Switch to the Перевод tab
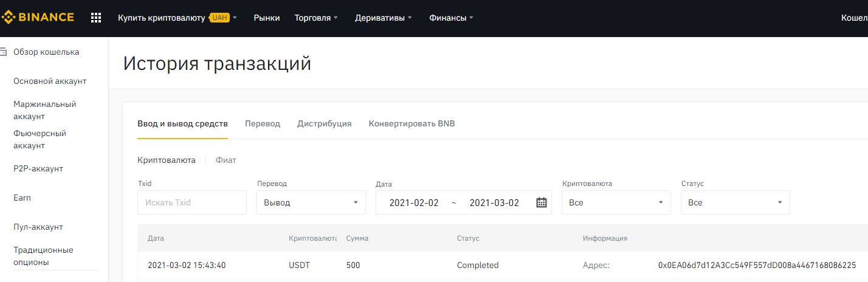The width and height of the screenshot is (868, 282). pos(263,123)
